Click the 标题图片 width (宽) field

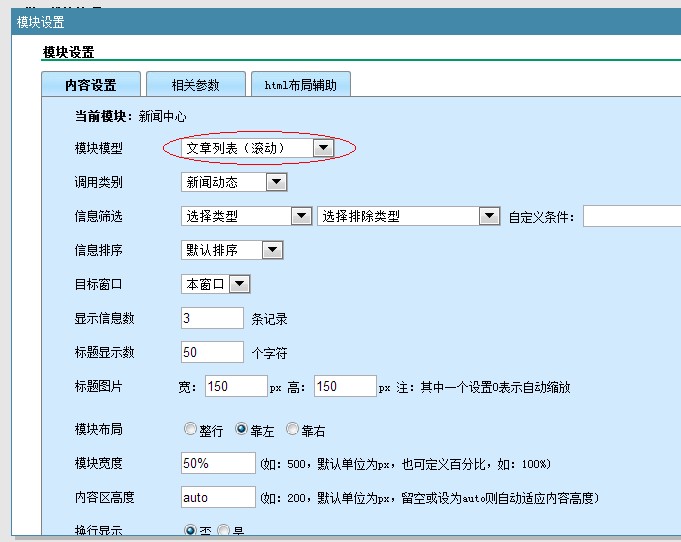point(235,386)
